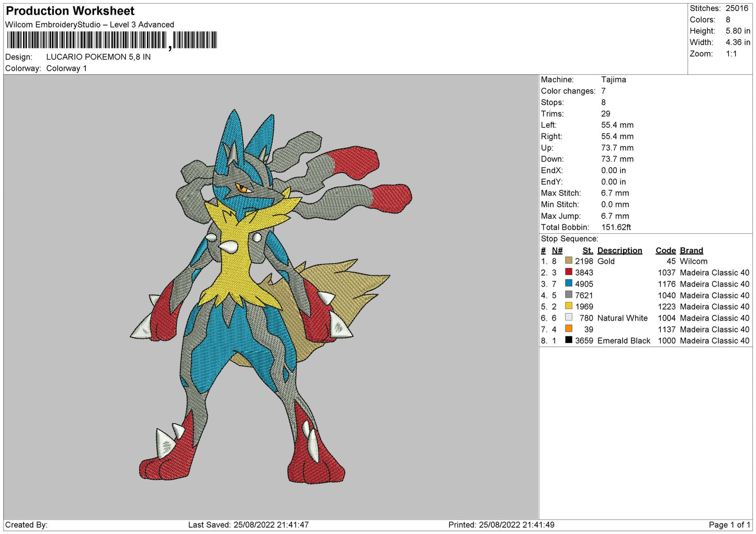
Task: Click design name 'LUCARIO POKEMON 5,8 IN'
Action: click(98, 57)
